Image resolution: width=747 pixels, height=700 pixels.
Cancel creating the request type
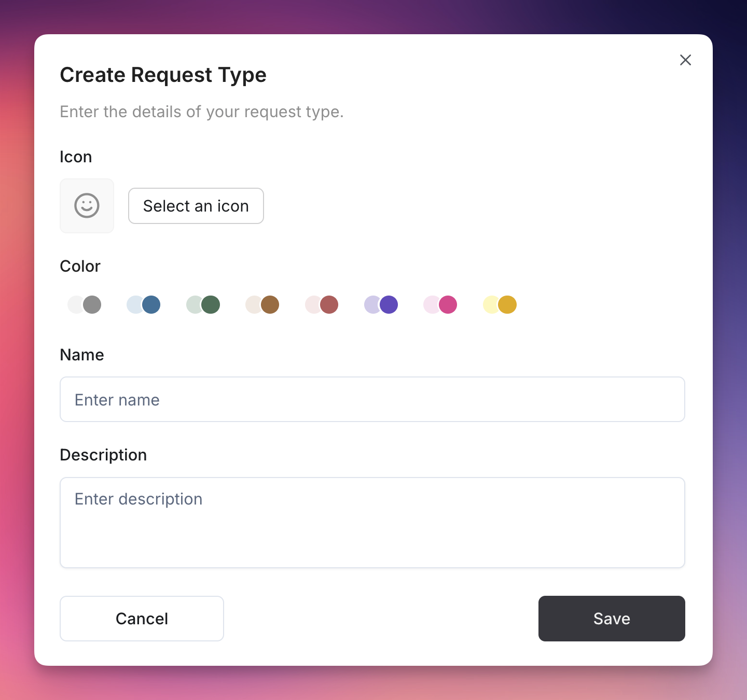point(142,619)
